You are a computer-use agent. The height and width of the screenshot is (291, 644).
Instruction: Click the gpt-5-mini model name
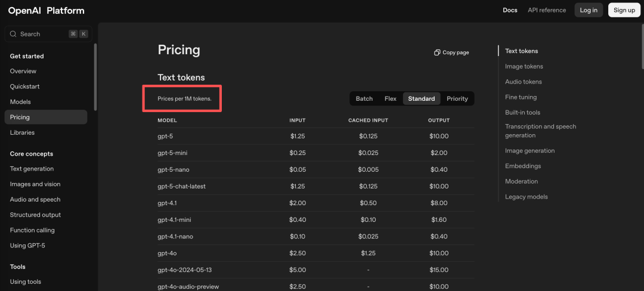[x=172, y=153]
